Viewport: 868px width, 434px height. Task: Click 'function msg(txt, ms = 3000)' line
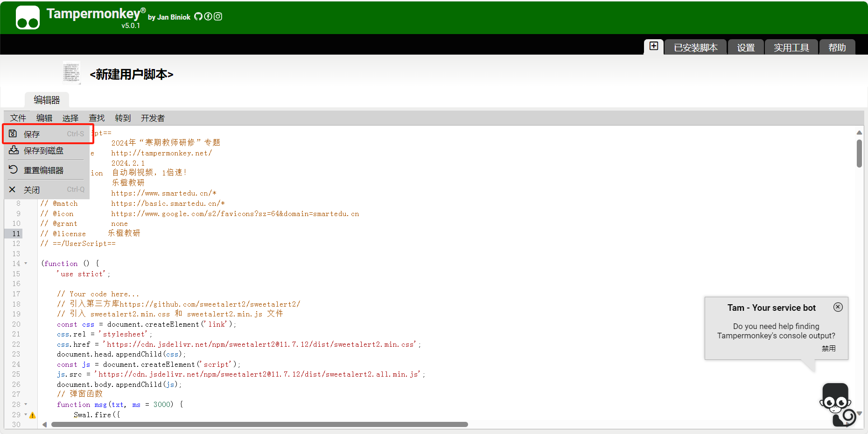point(120,405)
